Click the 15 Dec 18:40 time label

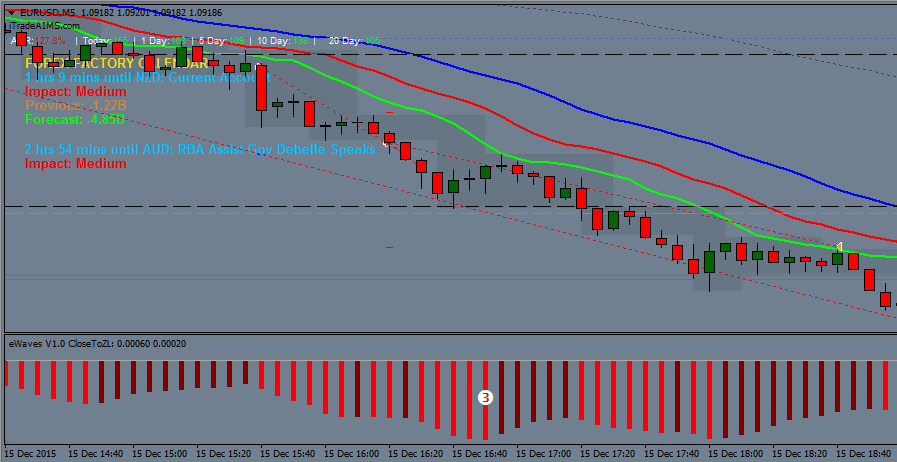tap(864, 453)
